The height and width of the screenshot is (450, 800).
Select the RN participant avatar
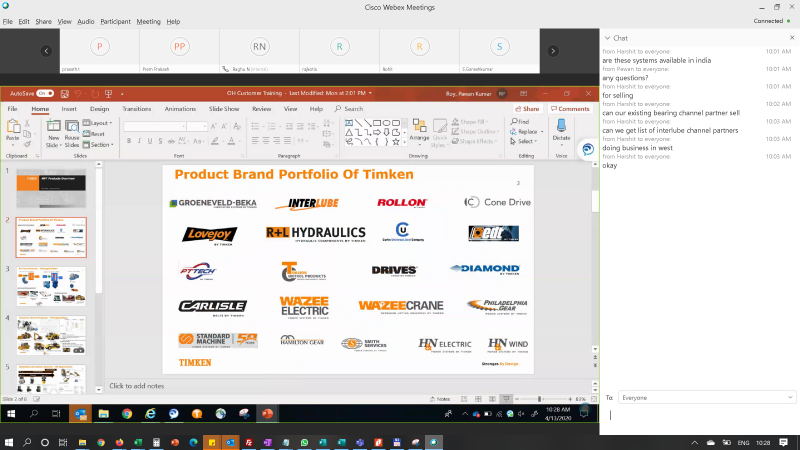point(259,47)
